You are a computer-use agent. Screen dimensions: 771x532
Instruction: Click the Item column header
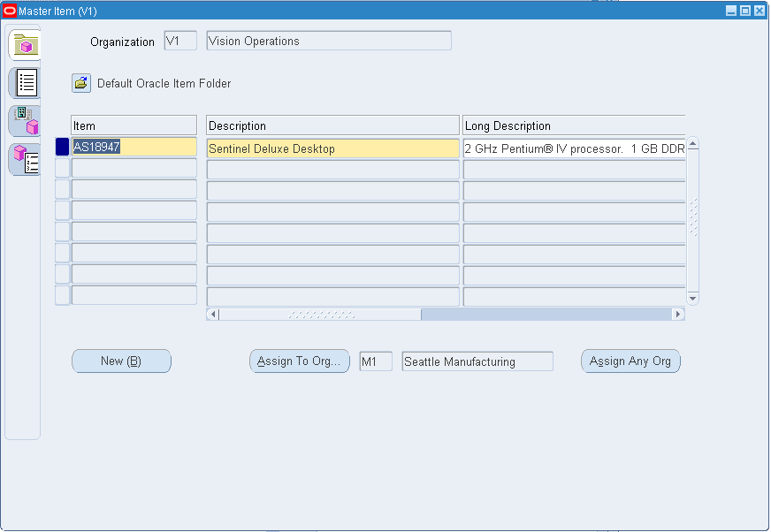134,125
